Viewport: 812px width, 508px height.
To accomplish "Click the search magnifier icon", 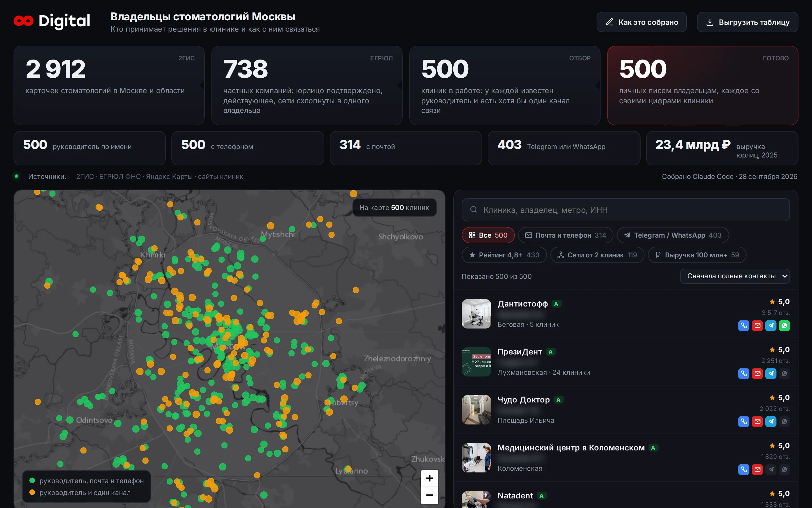I will (x=473, y=210).
